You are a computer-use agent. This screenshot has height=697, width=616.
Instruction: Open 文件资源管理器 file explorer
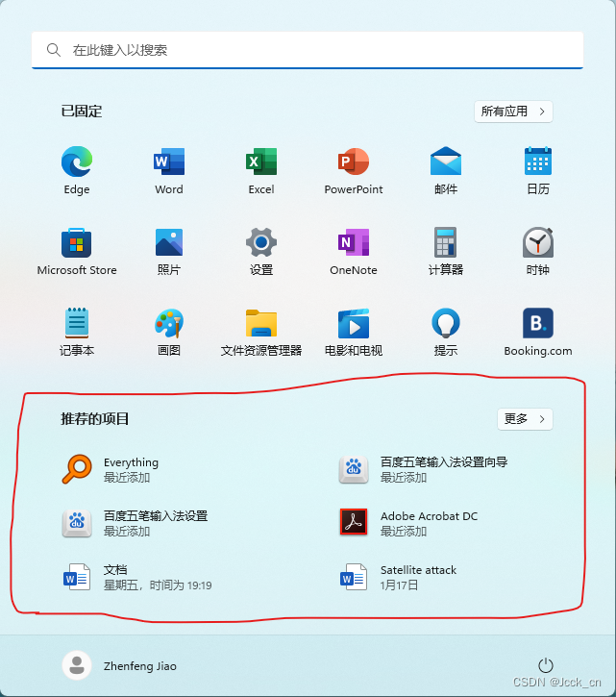(x=261, y=332)
